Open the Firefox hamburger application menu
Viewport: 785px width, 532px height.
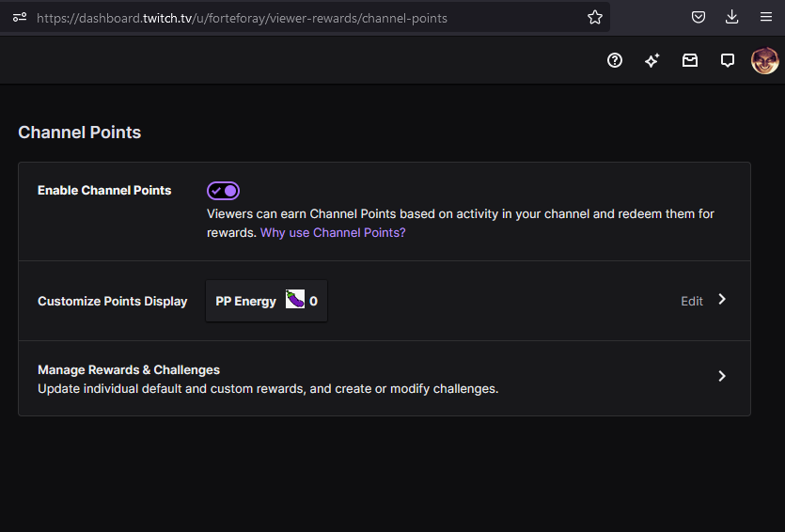[x=766, y=18]
